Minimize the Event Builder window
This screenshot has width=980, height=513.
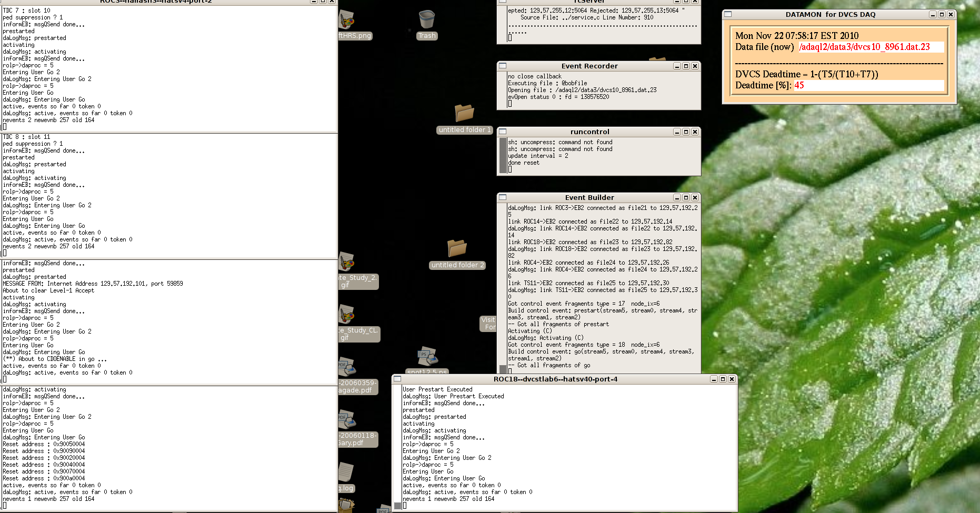(677, 197)
